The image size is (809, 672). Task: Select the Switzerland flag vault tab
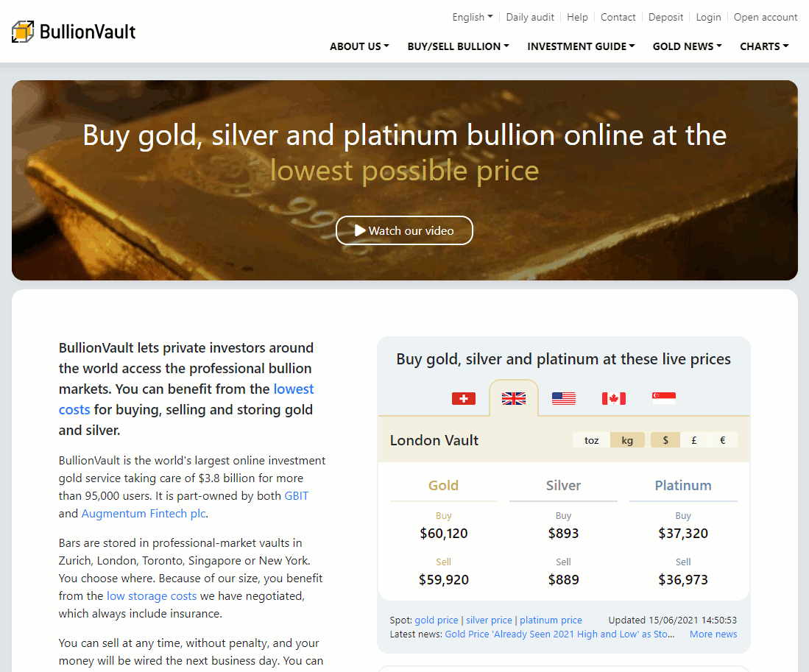tap(464, 398)
